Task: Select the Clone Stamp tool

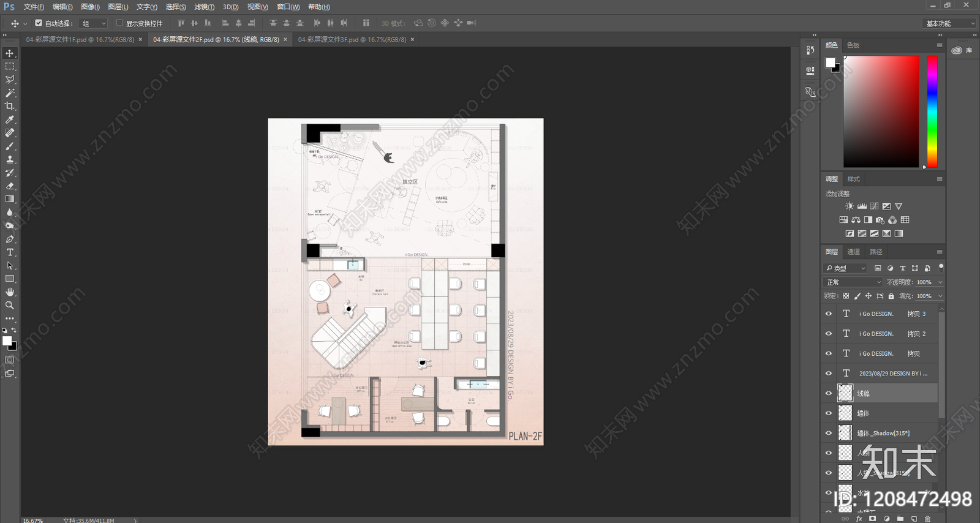Action: click(x=10, y=159)
